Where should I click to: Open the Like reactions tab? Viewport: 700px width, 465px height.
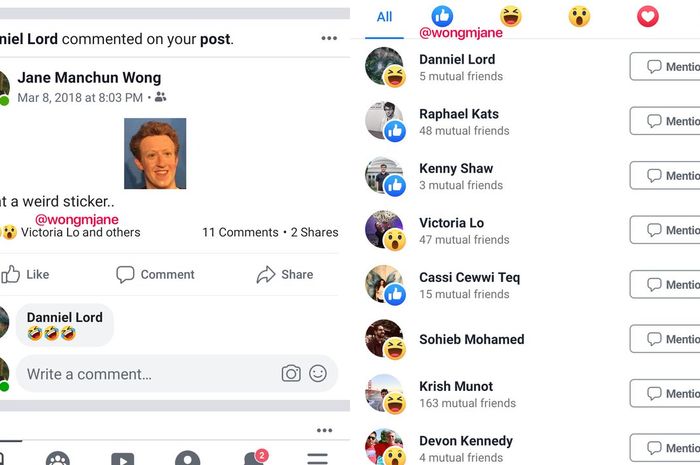442,16
